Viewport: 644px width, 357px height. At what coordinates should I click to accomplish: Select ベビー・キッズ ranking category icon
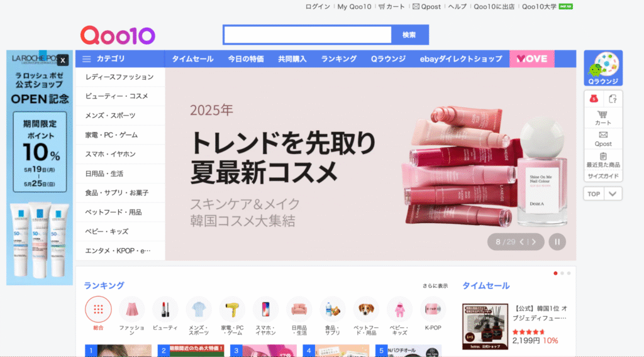tap(399, 309)
